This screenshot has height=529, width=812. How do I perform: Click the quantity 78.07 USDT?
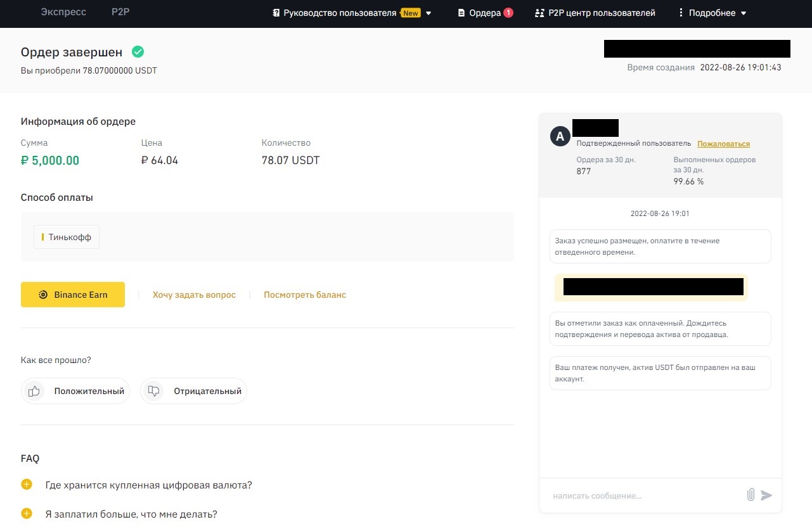[x=291, y=160]
